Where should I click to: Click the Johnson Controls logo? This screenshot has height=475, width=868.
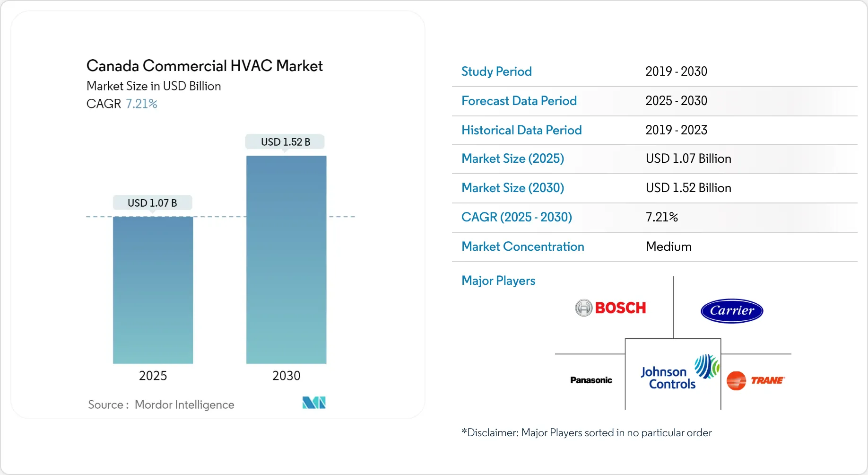pos(679,372)
